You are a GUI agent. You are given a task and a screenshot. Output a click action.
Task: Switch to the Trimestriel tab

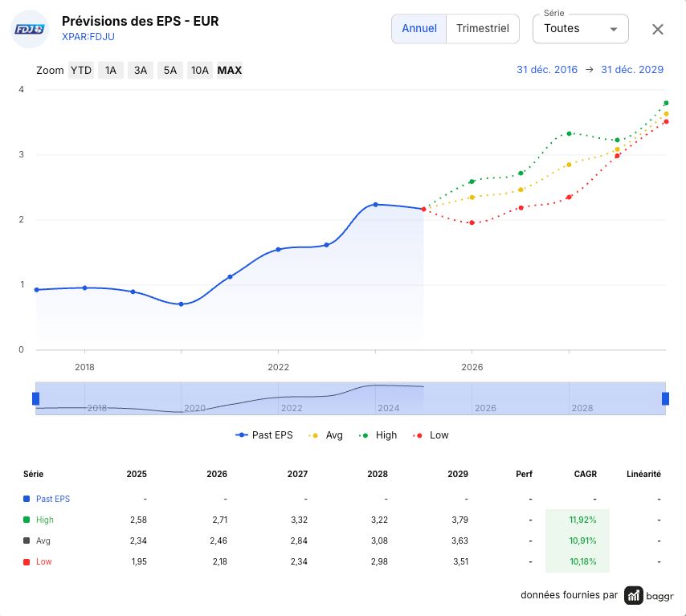[483, 29]
